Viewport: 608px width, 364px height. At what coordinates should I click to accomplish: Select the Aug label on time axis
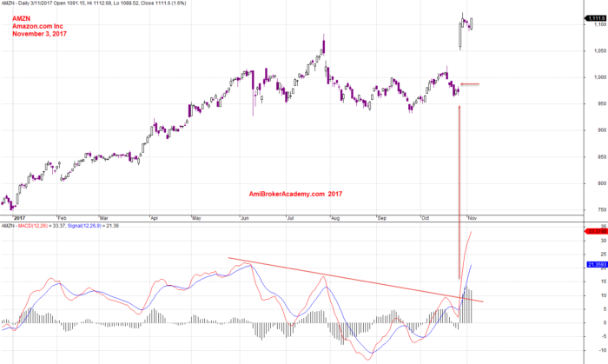point(335,218)
